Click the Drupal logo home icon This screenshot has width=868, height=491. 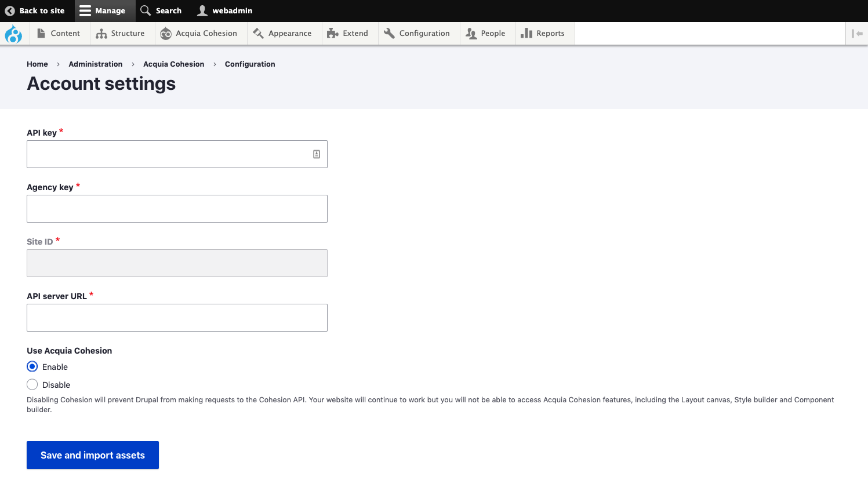pos(13,34)
